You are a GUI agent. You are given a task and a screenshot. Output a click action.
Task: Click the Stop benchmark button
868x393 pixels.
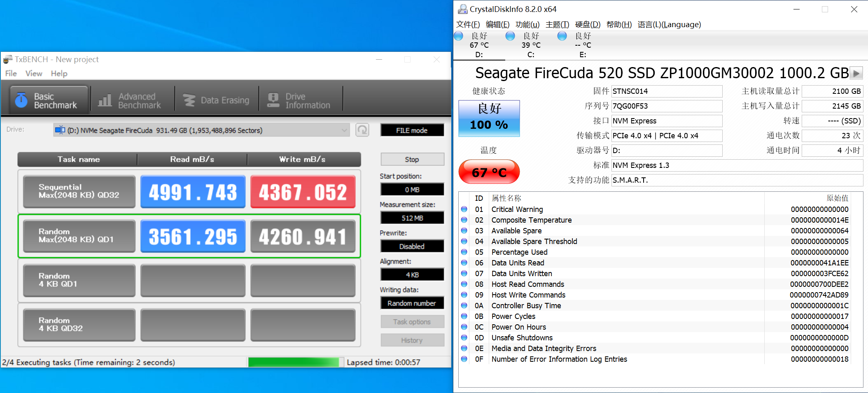click(412, 159)
